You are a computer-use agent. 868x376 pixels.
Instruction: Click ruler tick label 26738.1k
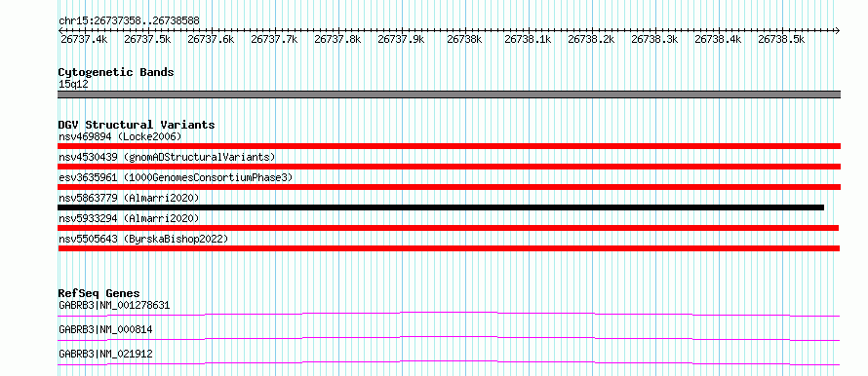[528, 39]
